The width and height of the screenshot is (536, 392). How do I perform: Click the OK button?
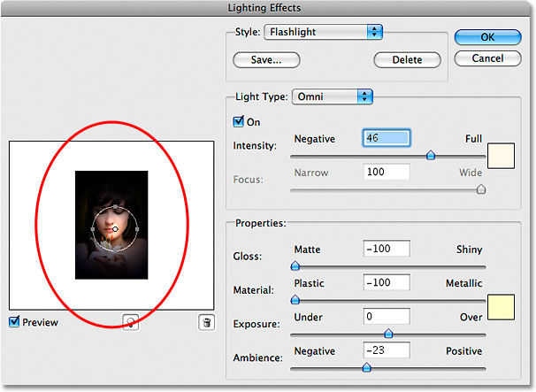click(x=488, y=37)
